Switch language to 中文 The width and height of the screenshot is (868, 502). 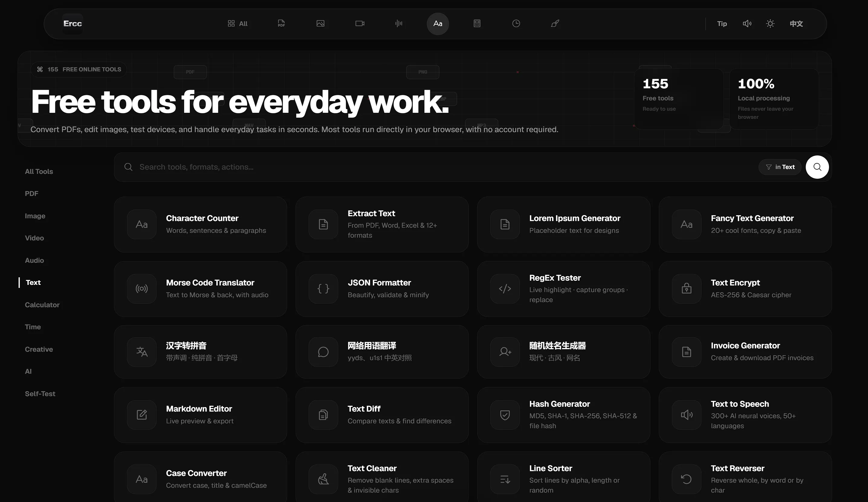[x=796, y=23]
